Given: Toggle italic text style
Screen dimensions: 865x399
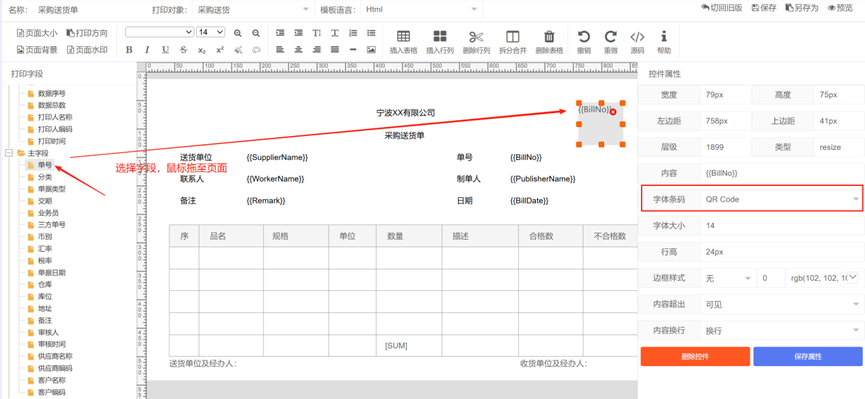Looking at the screenshot, I should 147,50.
